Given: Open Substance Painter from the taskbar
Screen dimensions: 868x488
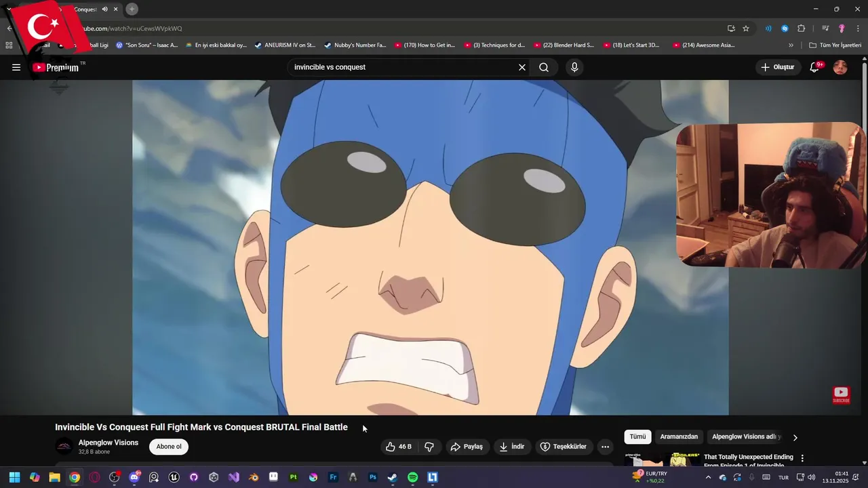Looking at the screenshot, I should point(294,477).
